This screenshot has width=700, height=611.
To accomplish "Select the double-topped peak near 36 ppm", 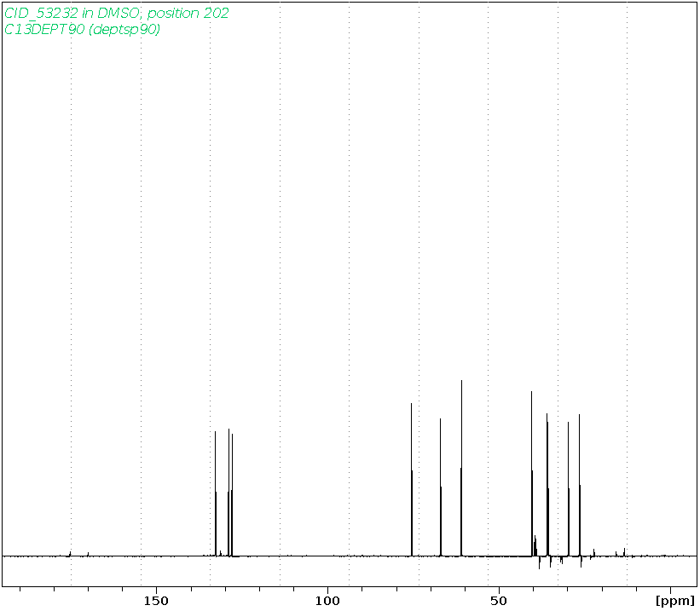I will click(x=547, y=485).
